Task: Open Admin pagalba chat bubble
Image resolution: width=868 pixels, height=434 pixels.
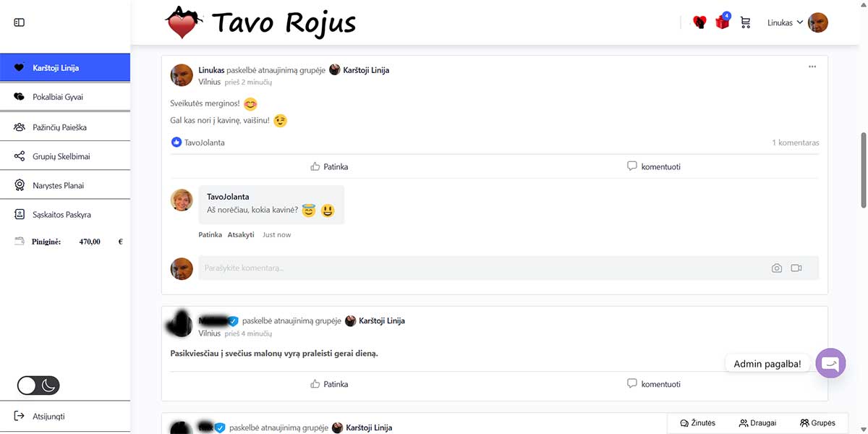Action: tap(830, 363)
